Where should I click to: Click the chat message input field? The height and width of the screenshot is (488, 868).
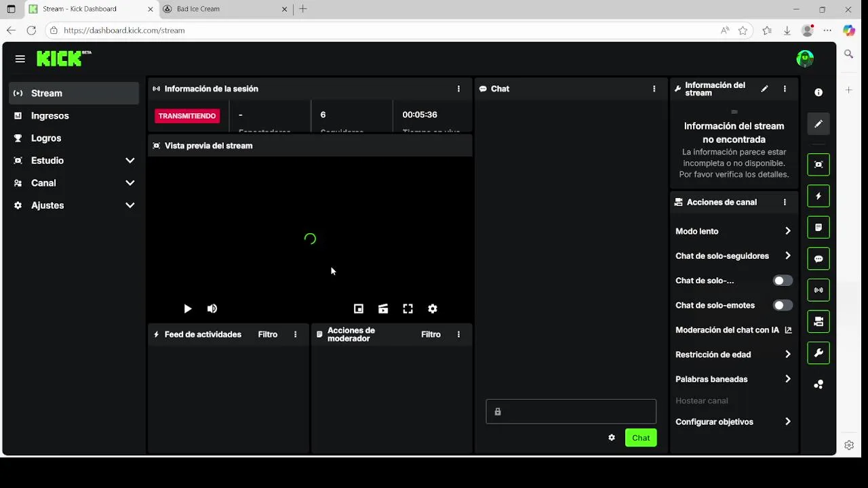pyautogui.click(x=571, y=411)
